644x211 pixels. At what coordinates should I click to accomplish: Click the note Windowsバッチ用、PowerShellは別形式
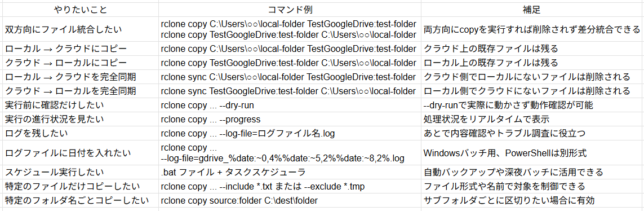point(532,152)
